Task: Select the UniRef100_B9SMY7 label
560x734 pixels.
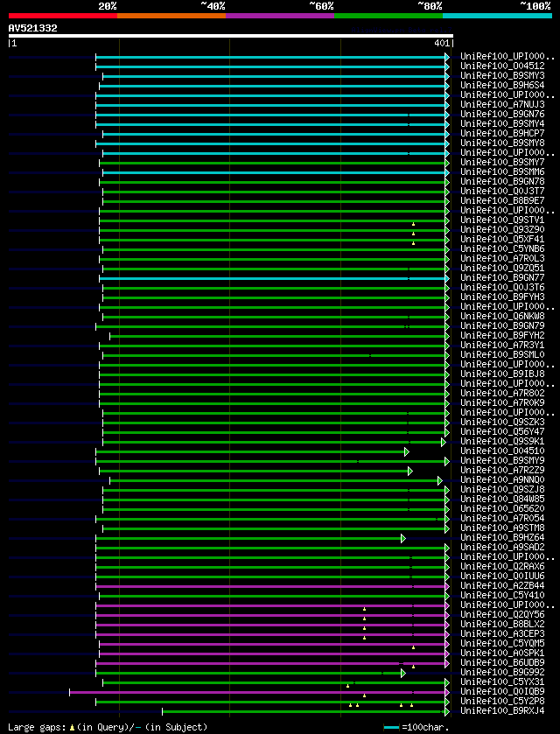Action: 502,163
